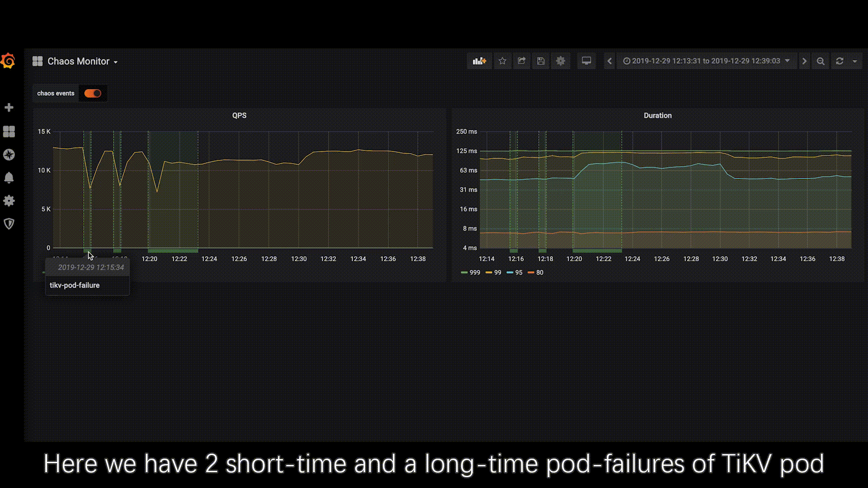
Task: Click the Add panel toolbar icon
Action: (x=479, y=61)
